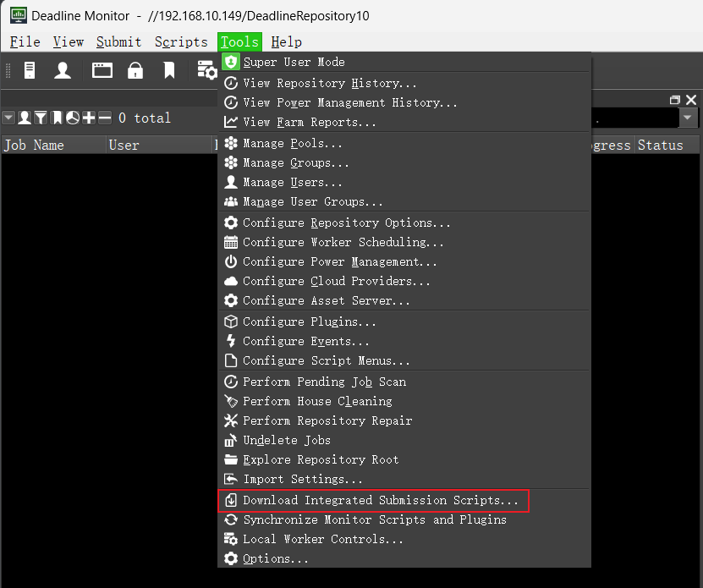The image size is (703, 588).
Task: Click the window panel toolbar icon
Action: tap(102, 70)
